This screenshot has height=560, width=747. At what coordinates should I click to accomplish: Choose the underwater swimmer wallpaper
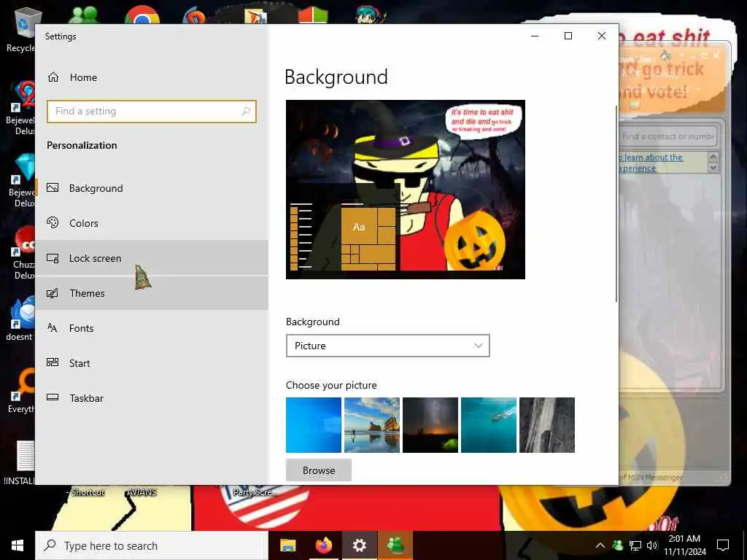(x=488, y=425)
